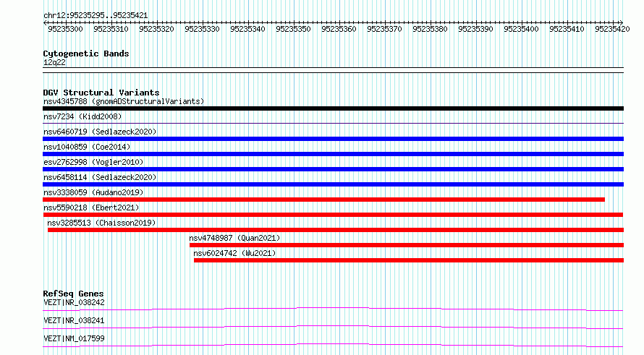Select variant label nsv4748987 (Quan2021)
Screen dimensions: 644x355
(234, 238)
